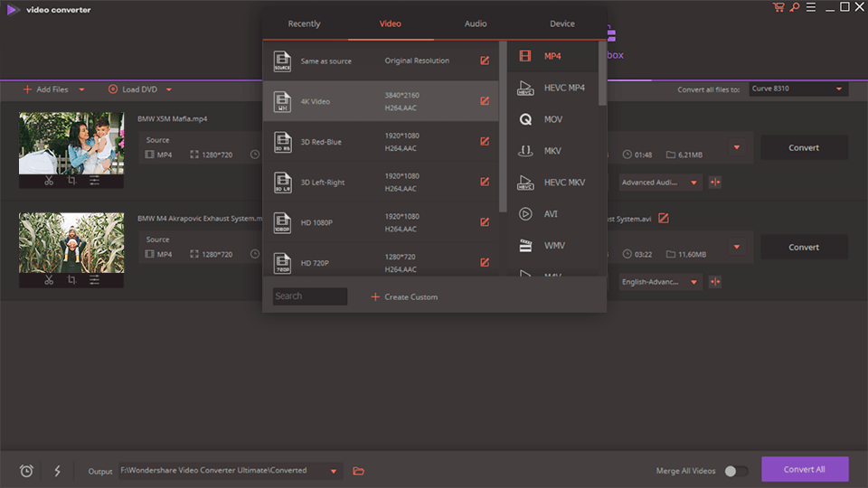Screen dimensions: 868x488
Task: Open the output folder icon
Action: 359,471
